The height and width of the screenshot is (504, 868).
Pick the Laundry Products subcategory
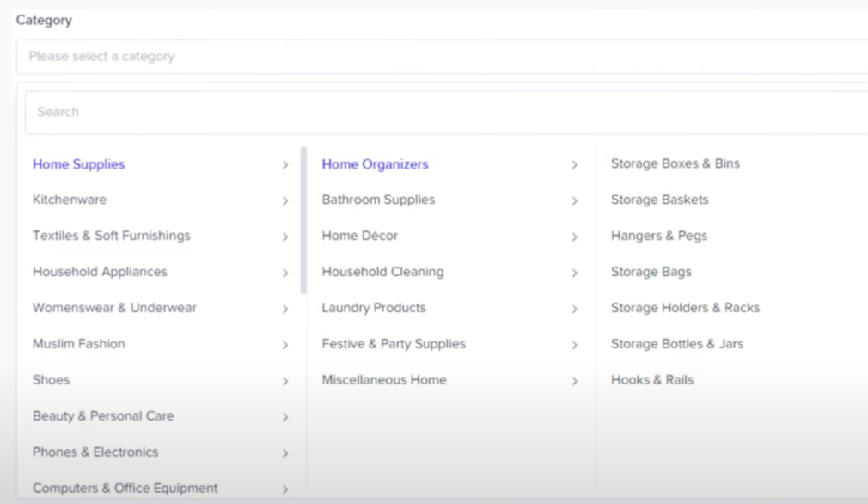click(374, 308)
